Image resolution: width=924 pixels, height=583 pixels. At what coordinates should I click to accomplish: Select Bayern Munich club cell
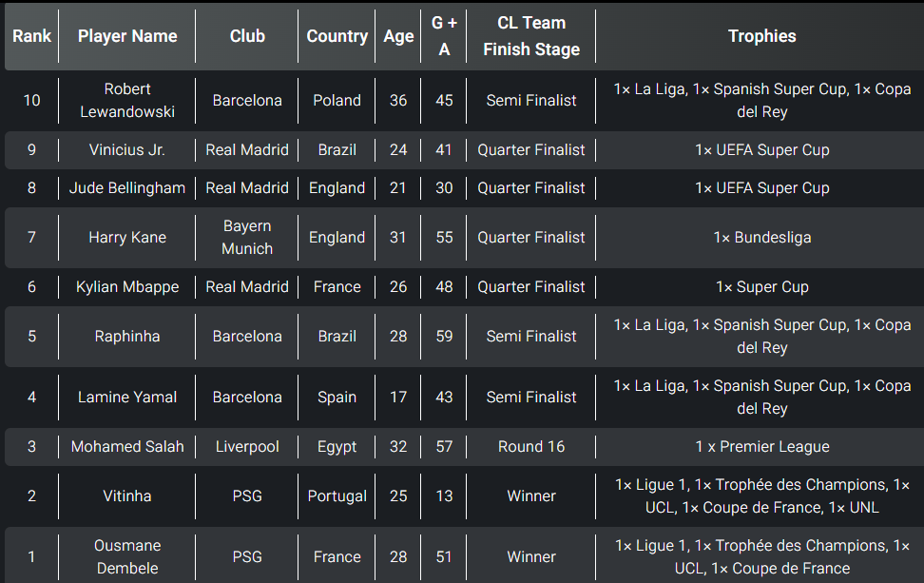click(x=247, y=237)
